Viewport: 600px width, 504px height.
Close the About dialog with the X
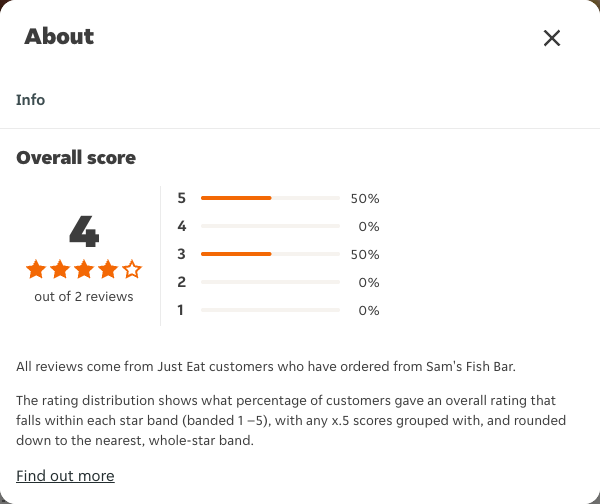pyautogui.click(x=552, y=38)
